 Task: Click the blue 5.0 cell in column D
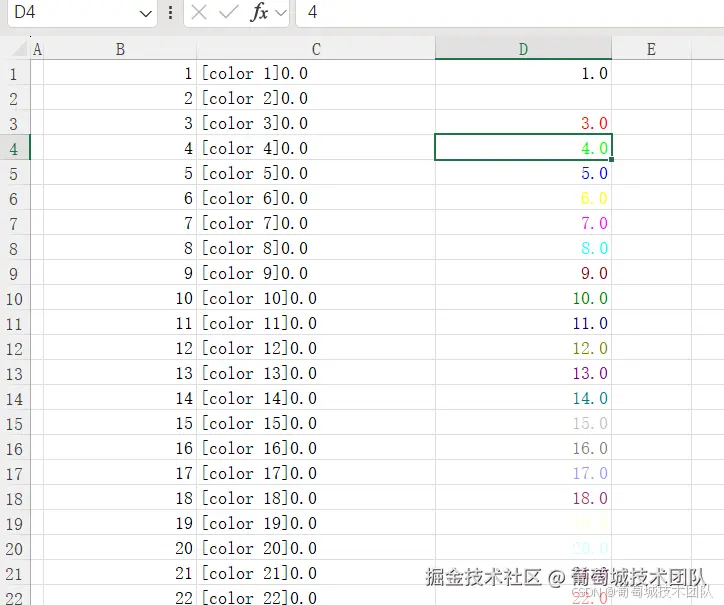tap(524, 173)
